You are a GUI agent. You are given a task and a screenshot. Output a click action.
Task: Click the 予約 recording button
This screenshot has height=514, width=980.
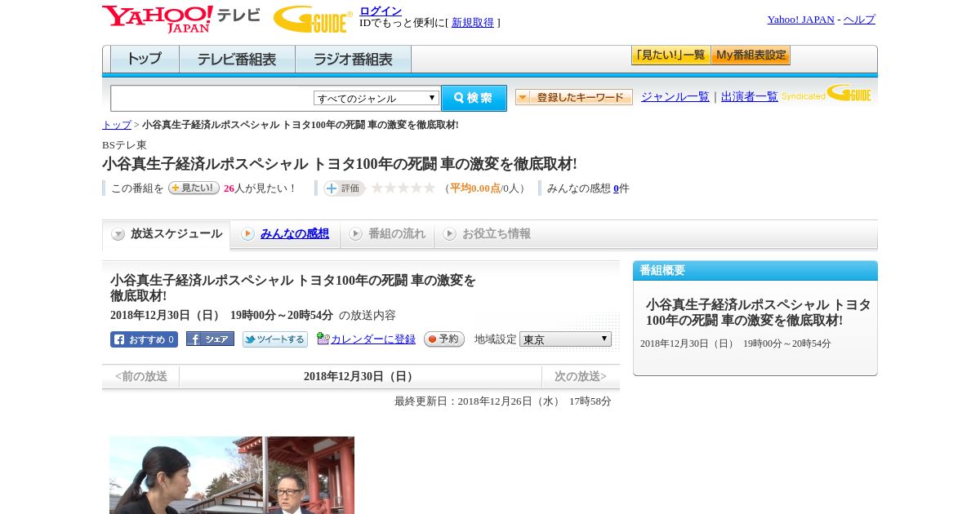pos(444,339)
